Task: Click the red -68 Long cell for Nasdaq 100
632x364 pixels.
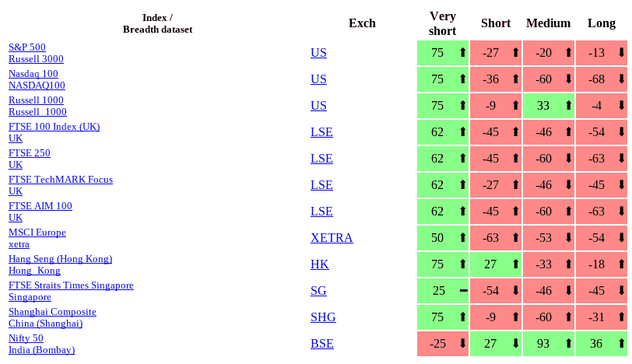Action: tap(596, 79)
